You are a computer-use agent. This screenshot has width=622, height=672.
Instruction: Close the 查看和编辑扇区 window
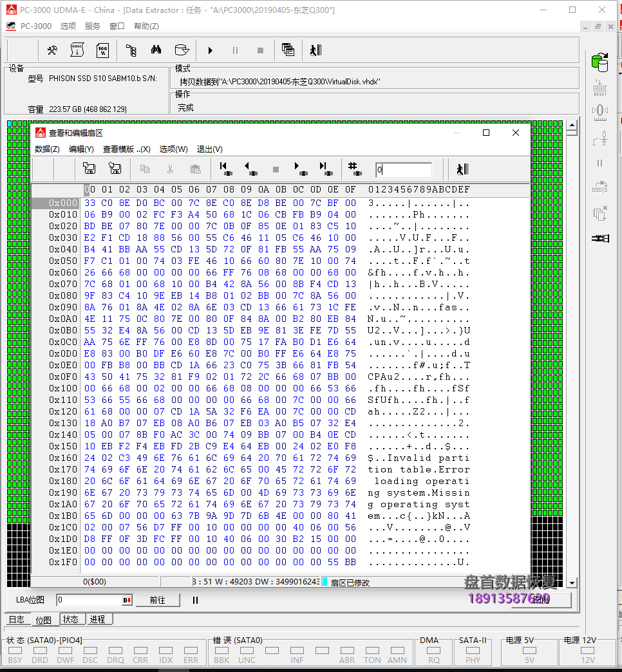coord(516,133)
